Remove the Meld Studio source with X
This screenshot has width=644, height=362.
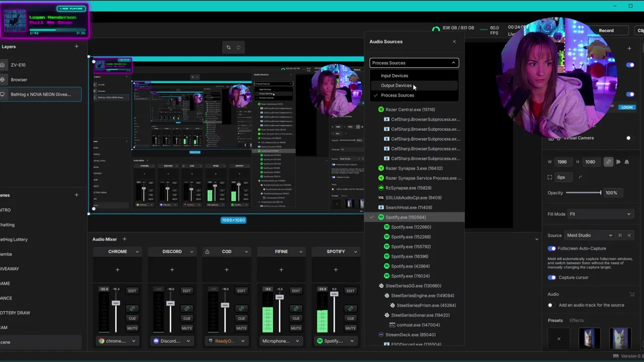tap(629, 235)
